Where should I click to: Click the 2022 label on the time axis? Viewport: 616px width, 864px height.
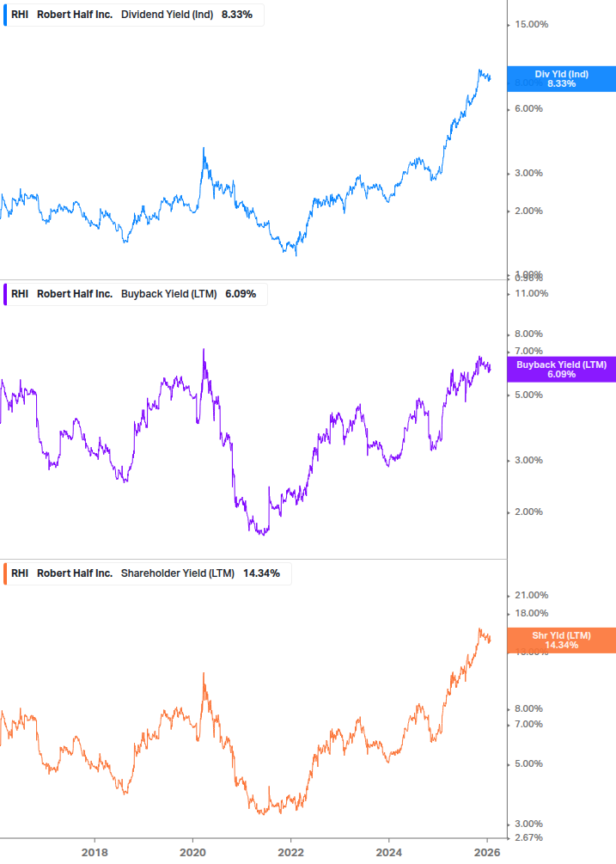pyautogui.click(x=290, y=853)
